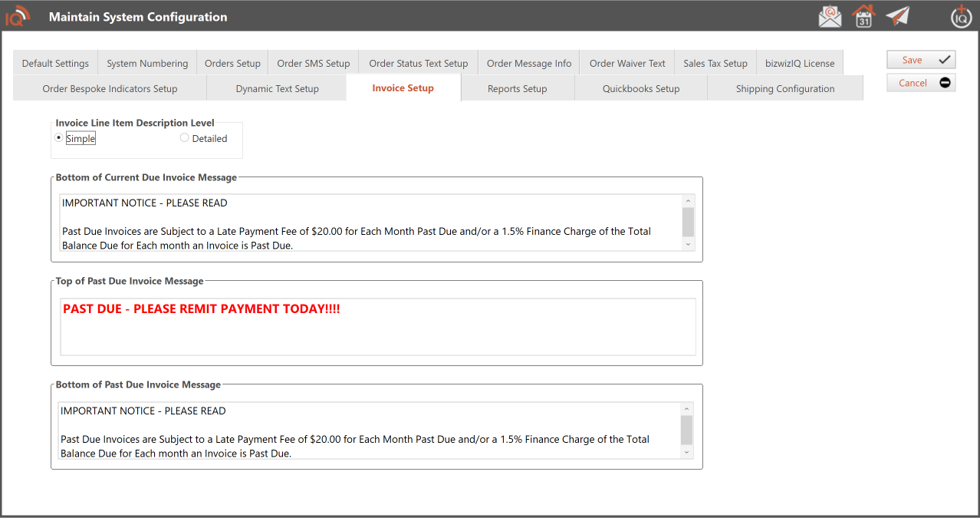The width and height of the screenshot is (980, 518).
Task: Click the email envelope icon in header
Action: [x=830, y=16]
